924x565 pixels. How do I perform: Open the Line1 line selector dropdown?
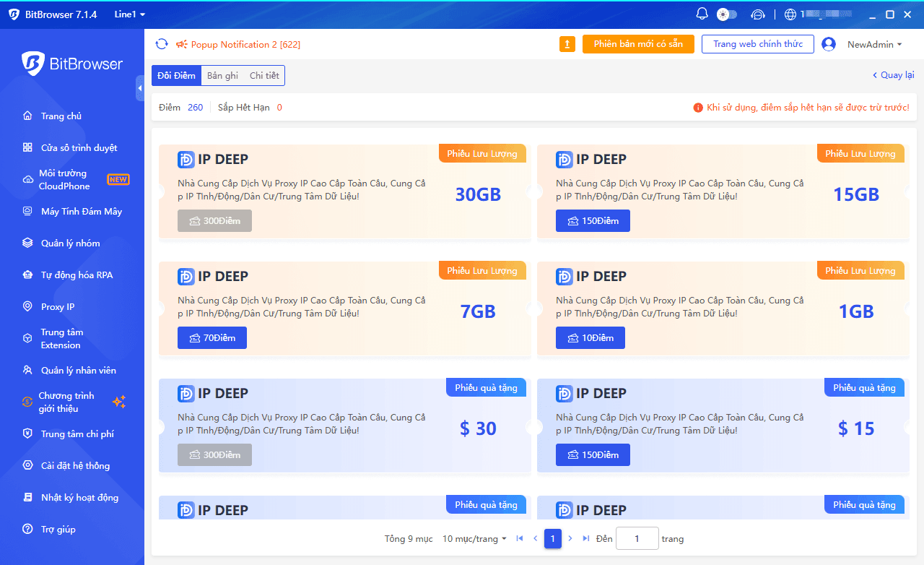(130, 14)
